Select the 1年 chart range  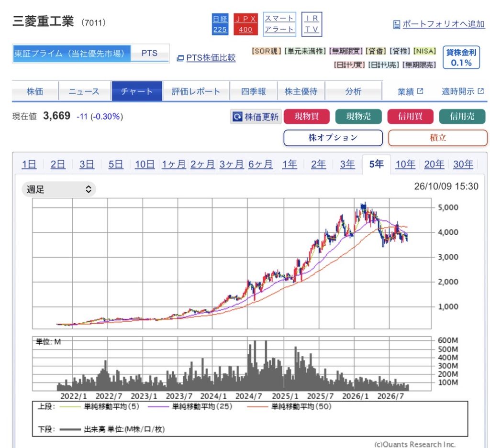pyautogui.click(x=290, y=164)
